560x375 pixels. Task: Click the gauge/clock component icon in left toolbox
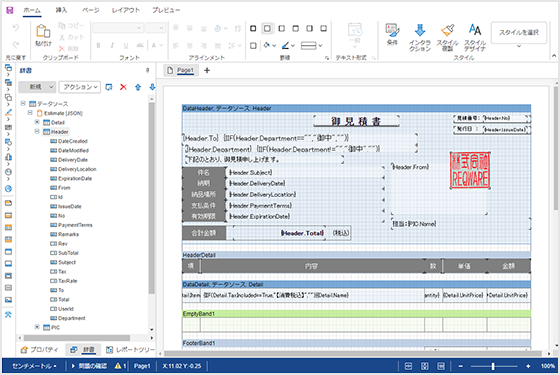8,172
